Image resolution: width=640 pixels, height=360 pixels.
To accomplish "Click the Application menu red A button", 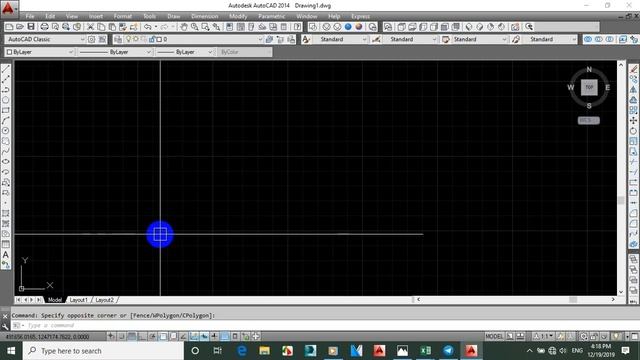I will (x=8, y=8).
